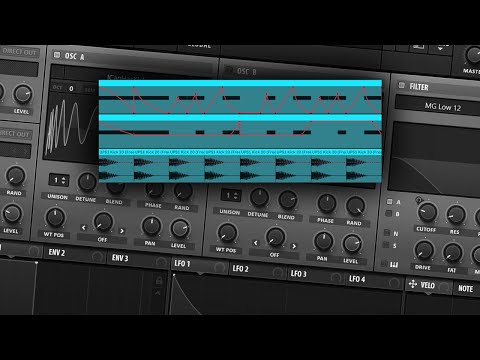
Task: Toggle filter routing for oscillator A
Action: click(x=389, y=201)
